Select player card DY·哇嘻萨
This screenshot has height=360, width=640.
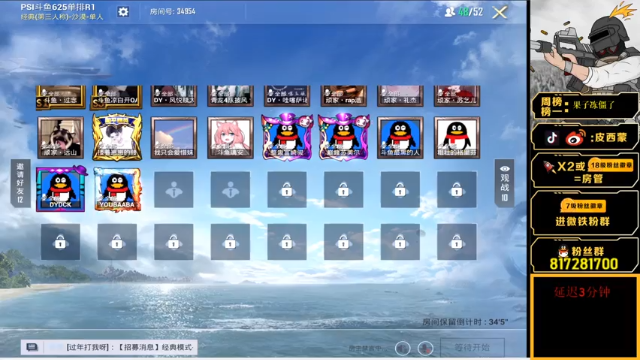point(287,96)
